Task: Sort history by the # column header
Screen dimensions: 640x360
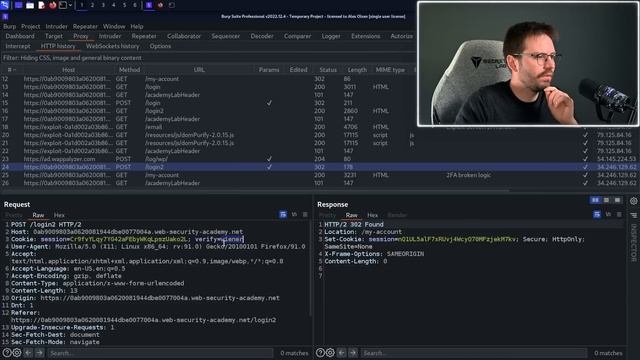Action: 11,70
